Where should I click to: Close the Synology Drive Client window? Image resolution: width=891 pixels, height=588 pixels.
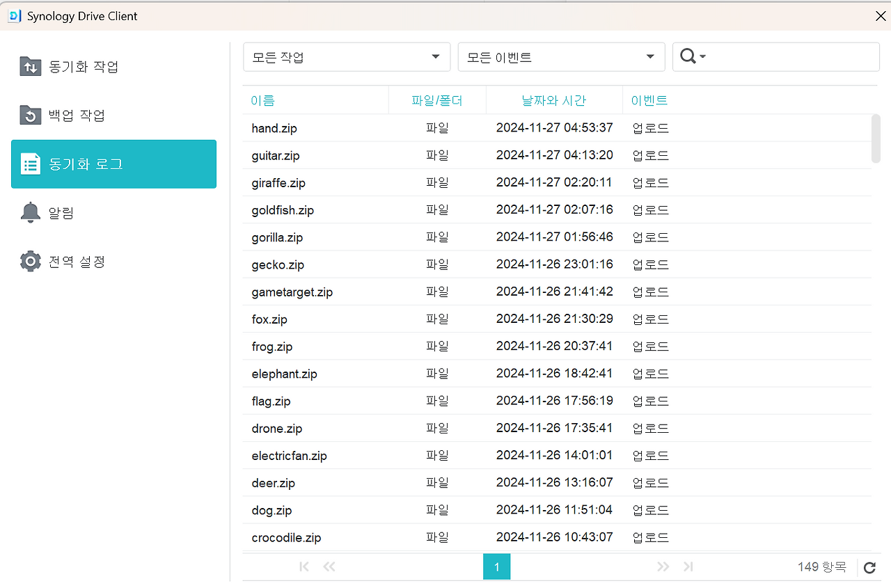pos(881,16)
